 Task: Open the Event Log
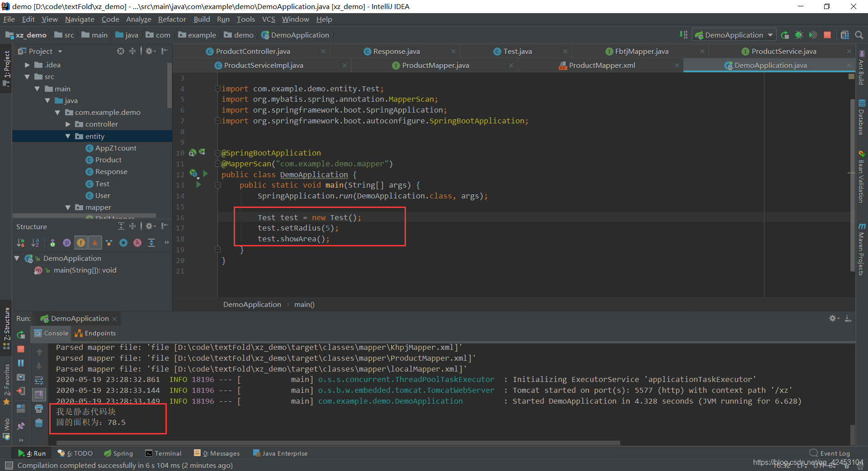[830, 453]
